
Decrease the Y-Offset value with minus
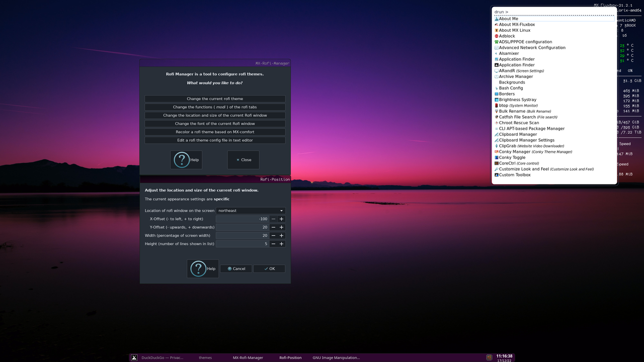click(273, 227)
